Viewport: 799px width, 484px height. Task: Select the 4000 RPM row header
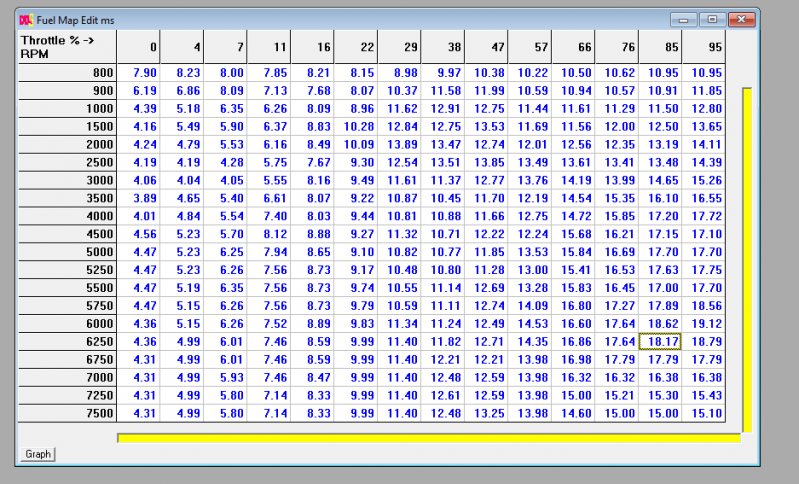(x=68, y=216)
